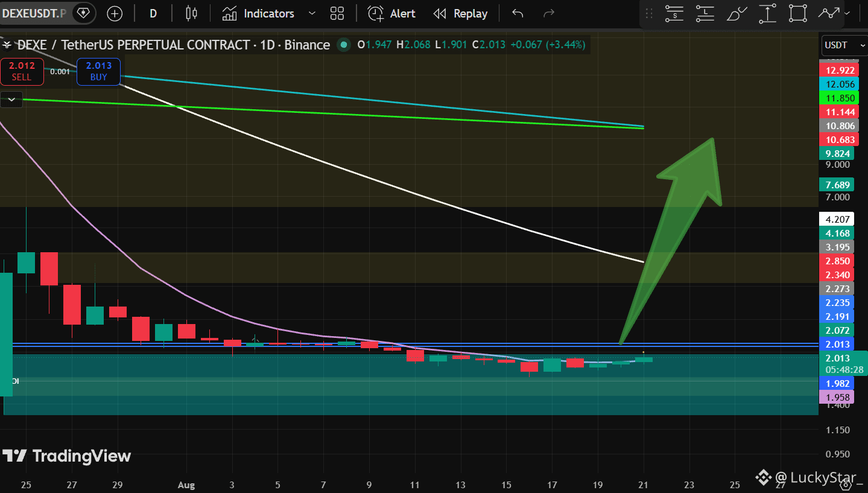868x493 pixels.
Task: Select the Price Range measuring tool
Action: [x=767, y=13]
